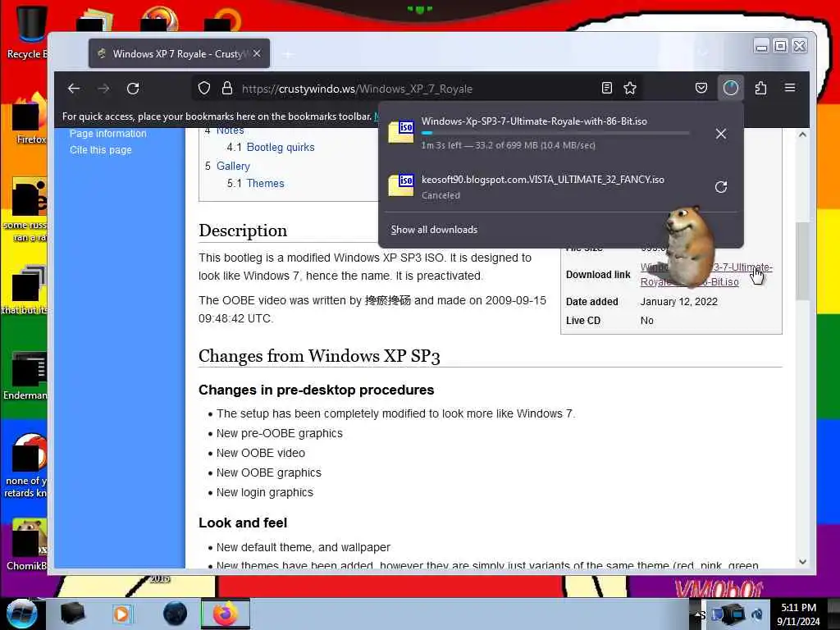The image size is (840, 630).
Task: List all tabs dropdown arrow
Action: [703, 53]
